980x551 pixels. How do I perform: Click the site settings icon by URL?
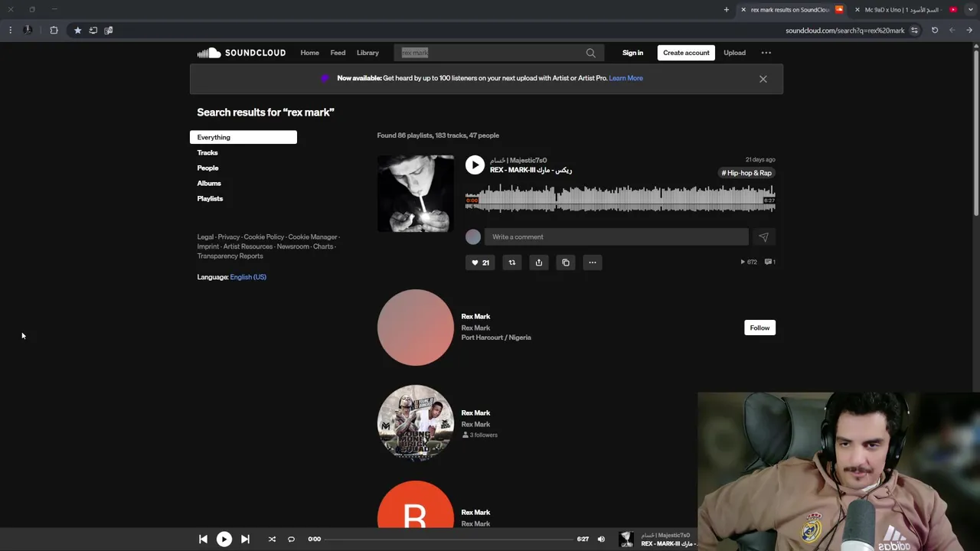(914, 31)
